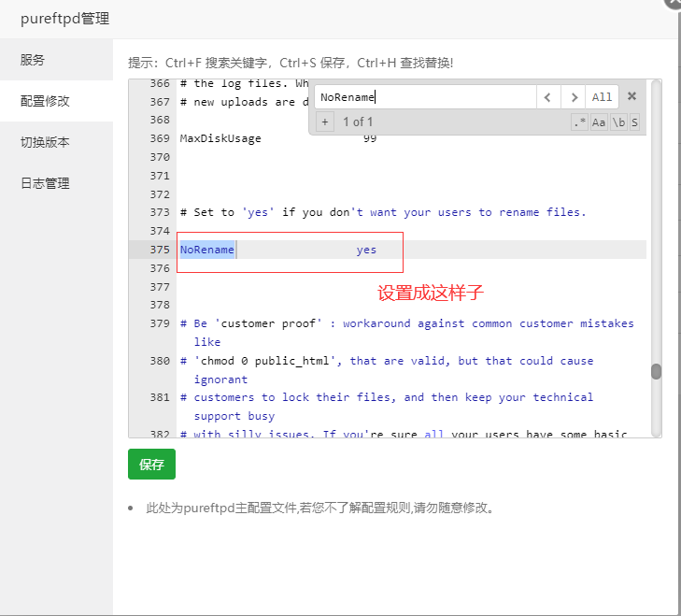Image resolution: width=681 pixels, height=616 pixels.
Task: Go to previous search match arrow
Action: tap(548, 97)
